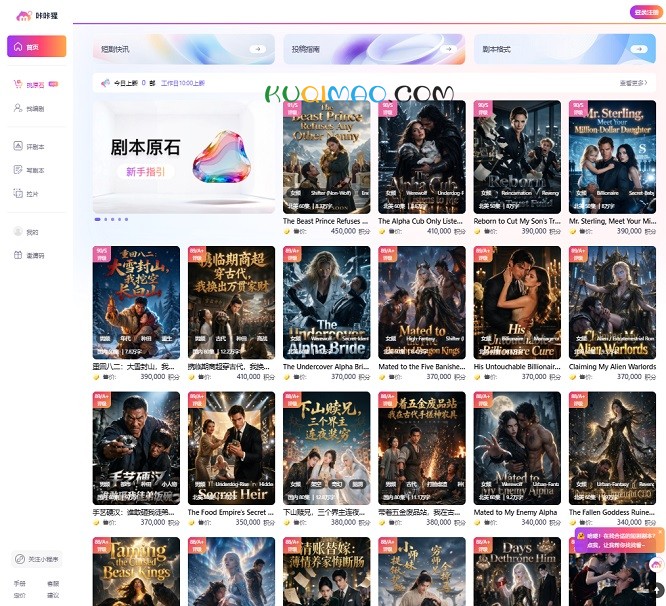Open the 清账替嫁 script cover
The height and width of the screenshot is (606, 666).
[x=327, y=572]
